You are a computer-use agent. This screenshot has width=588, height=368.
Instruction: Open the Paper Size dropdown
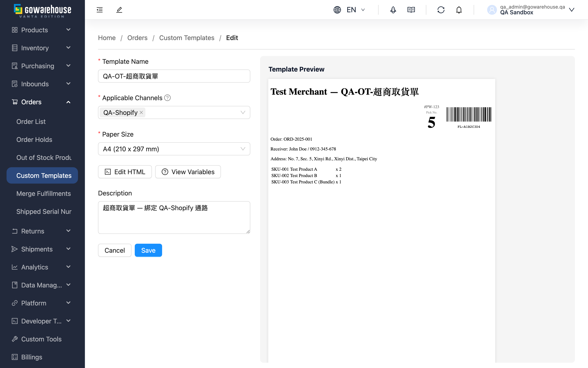pos(174,149)
